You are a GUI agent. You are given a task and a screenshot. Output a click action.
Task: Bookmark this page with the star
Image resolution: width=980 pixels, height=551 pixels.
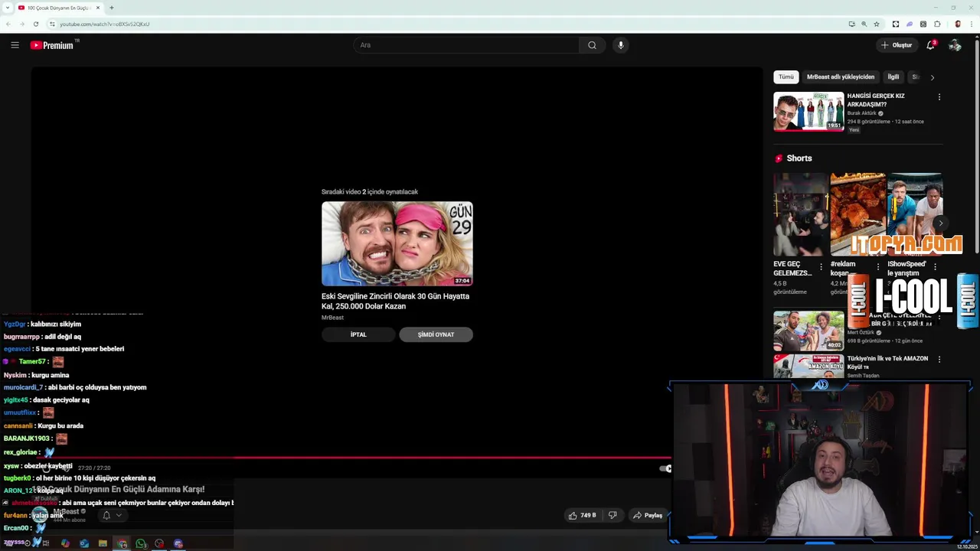877,24
